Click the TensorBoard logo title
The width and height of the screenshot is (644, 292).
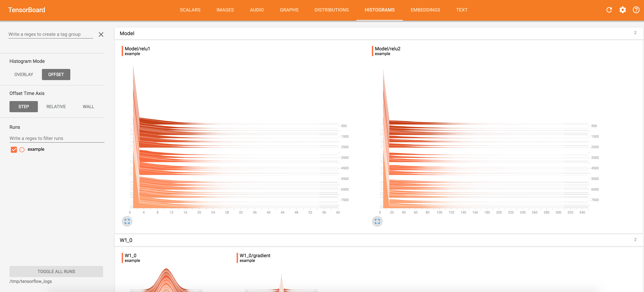tap(27, 10)
